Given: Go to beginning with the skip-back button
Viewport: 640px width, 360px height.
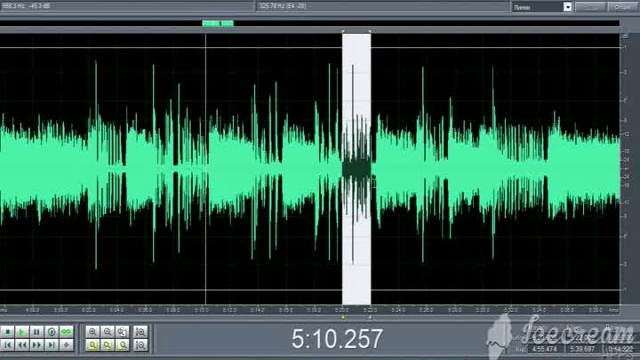Looking at the screenshot, I should click(7, 345).
